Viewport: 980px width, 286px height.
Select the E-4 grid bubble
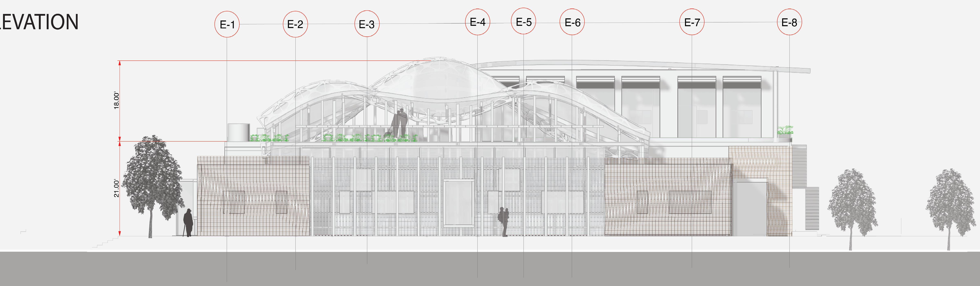click(x=477, y=22)
